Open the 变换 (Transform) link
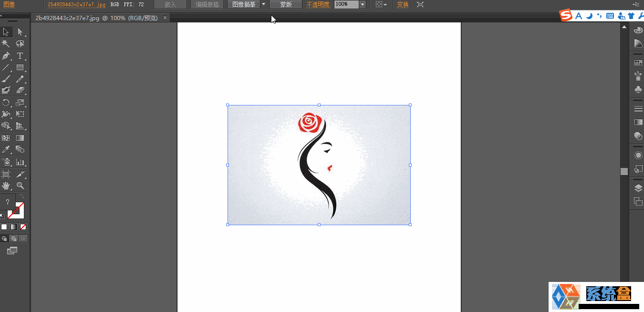644x312 pixels. [403, 4]
